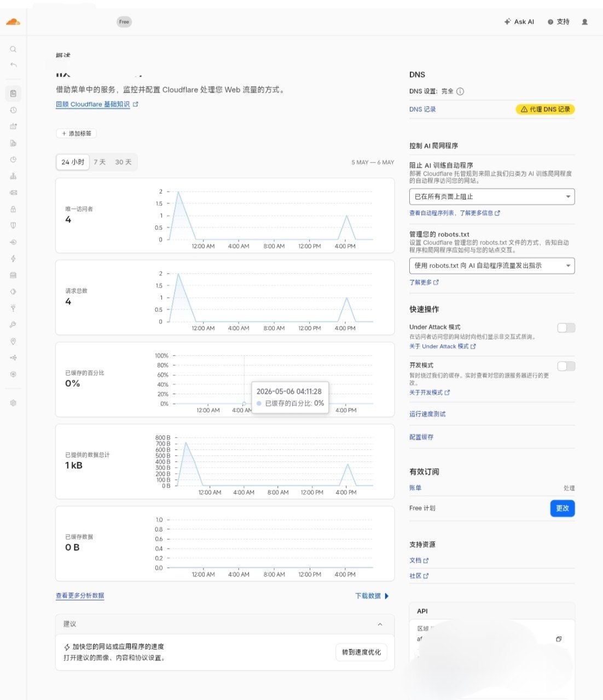Toggle the Under Attack 模式 switch

566,328
